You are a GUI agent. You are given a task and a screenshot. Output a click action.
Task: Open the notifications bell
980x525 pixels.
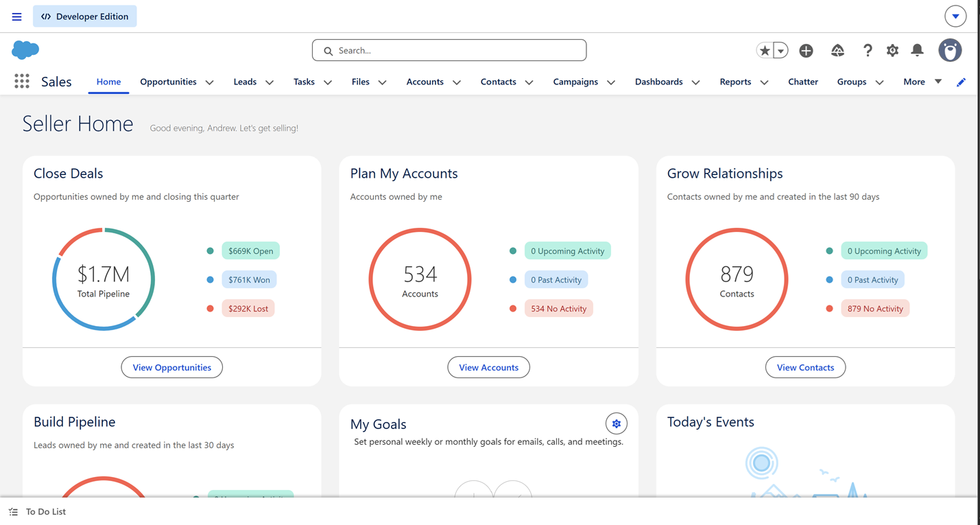(917, 50)
